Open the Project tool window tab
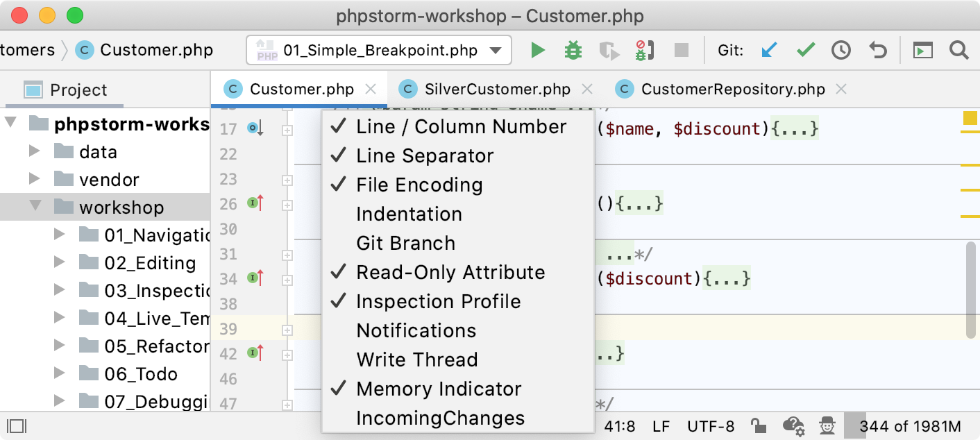 (65, 90)
